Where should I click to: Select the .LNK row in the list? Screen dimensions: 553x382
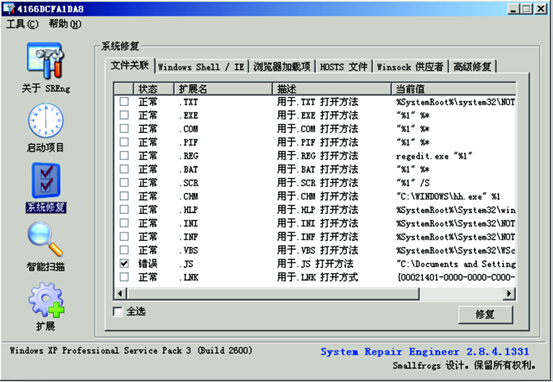click(315, 277)
